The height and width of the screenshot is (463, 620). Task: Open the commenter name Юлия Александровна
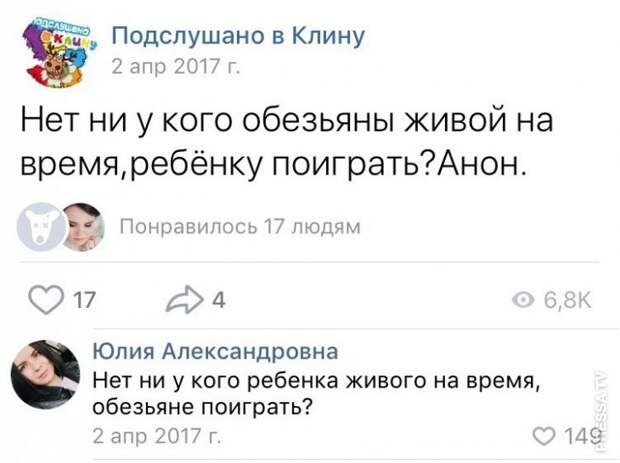[x=214, y=350]
